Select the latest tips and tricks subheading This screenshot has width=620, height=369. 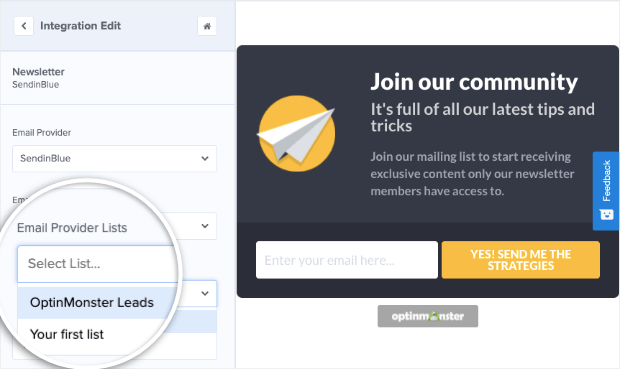click(482, 117)
